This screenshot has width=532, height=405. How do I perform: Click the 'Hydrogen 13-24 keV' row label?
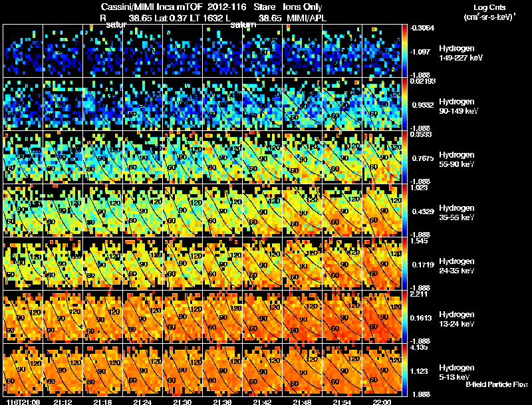coord(457,319)
